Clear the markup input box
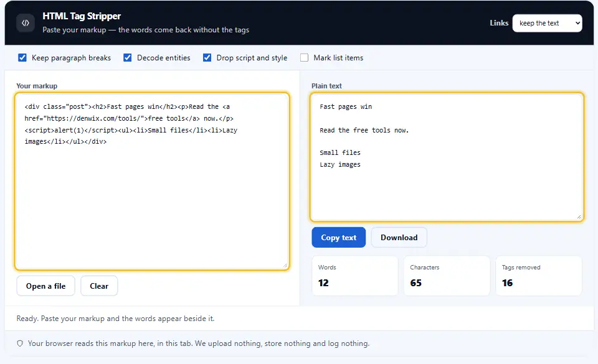Screen dimensions: 598x364 tap(99, 286)
